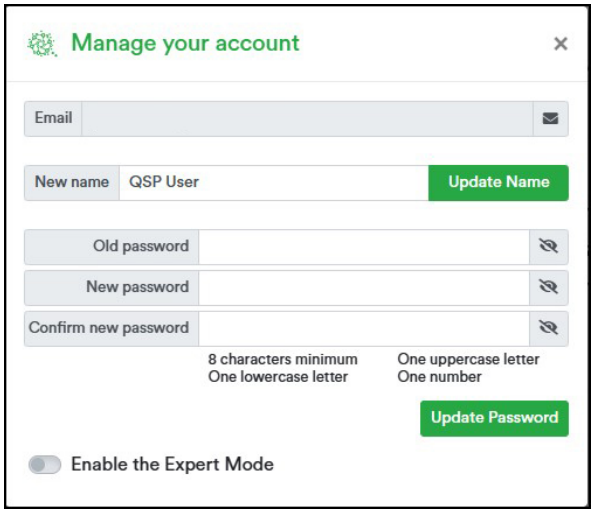
Task: Click the Confirm new password label
Action: click(x=109, y=328)
